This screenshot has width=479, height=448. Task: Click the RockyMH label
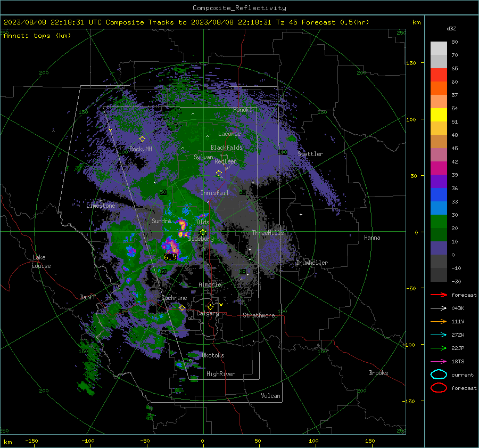[141, 149]
